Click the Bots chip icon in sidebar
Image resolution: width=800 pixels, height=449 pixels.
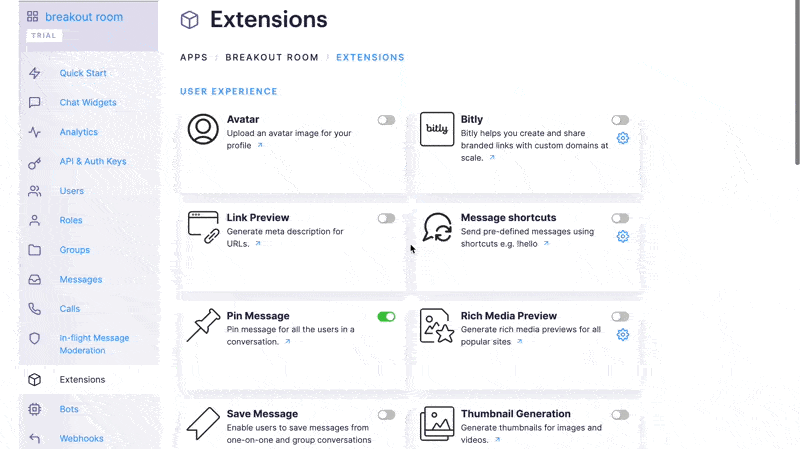tap(35, 409)
